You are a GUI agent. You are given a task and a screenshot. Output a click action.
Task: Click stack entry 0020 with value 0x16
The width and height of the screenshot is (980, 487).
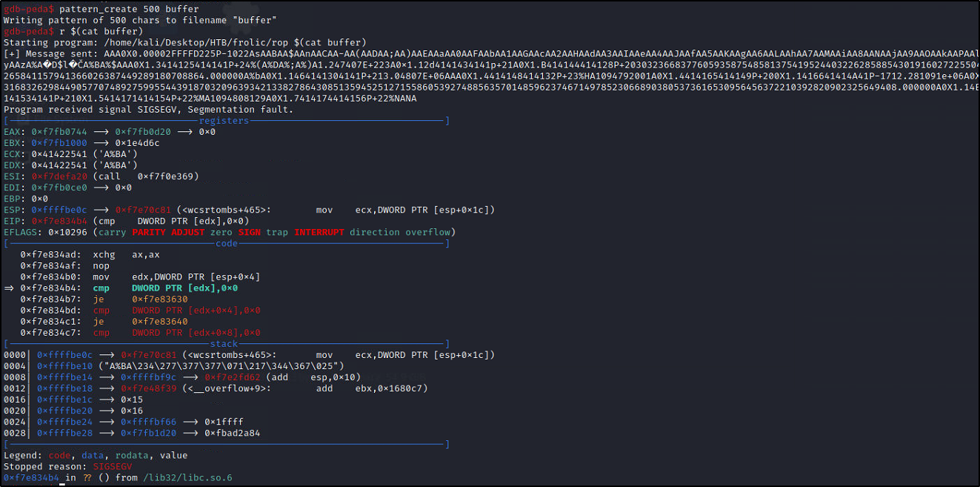[x=73, y=409]
